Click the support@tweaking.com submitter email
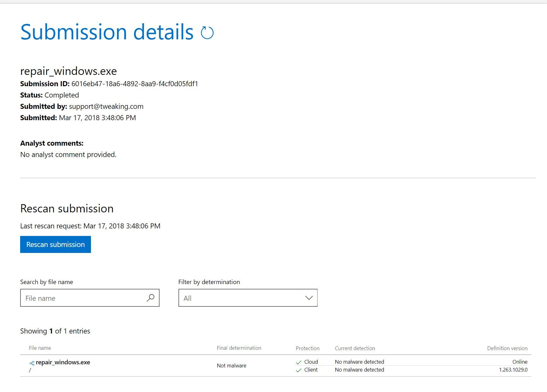547x392 pixels. (106, 106)
